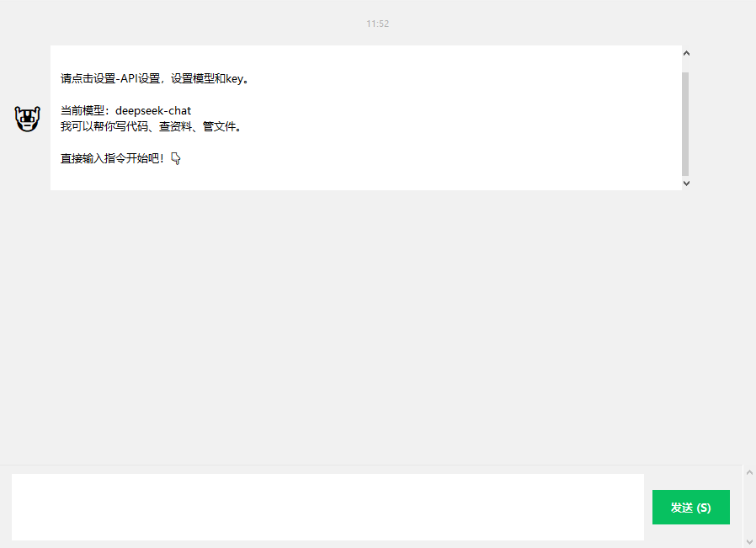Click the message scrollbar down arrow
This screenshot has width=756, height=548.
[x=686, y=183]
